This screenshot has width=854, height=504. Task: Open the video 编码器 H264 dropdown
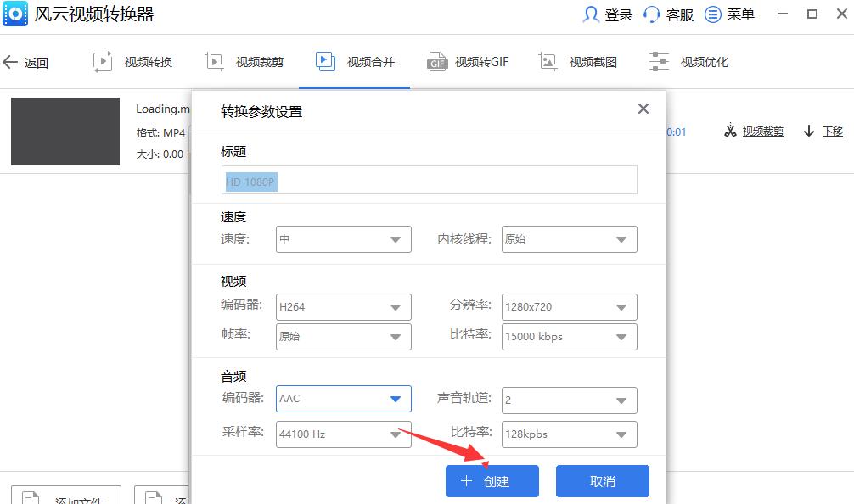(x=343, y=307)
